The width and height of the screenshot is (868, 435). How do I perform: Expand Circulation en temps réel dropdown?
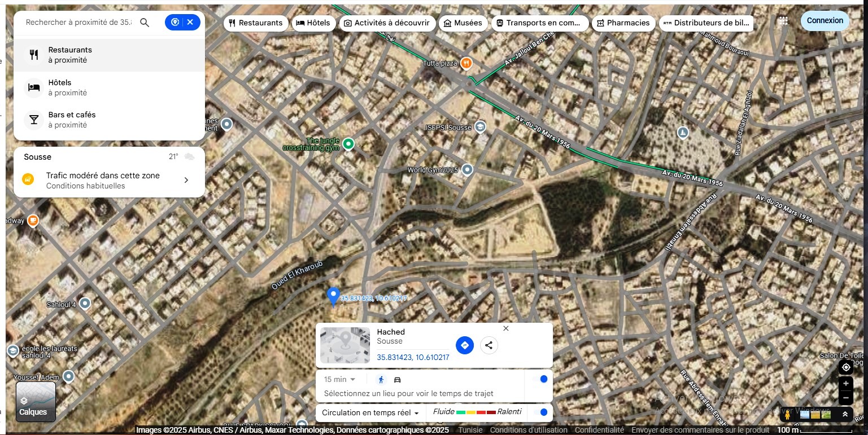coord(370,413)
